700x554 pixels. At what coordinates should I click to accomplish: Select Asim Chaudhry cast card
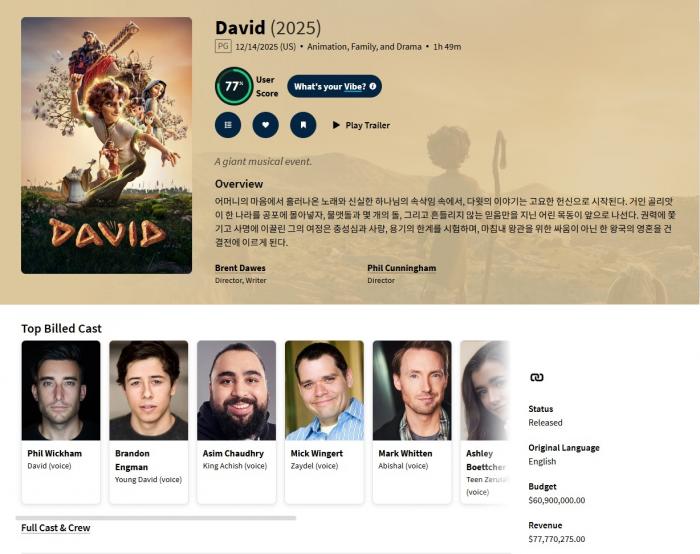pyautogui.click(x=236, y=422)
